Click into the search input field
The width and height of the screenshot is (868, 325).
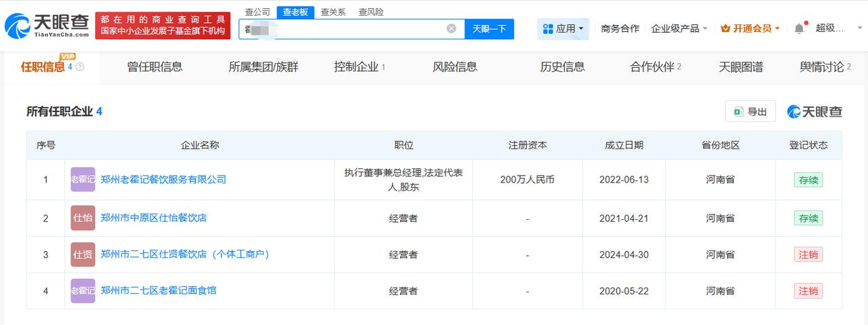coord(353,28)
